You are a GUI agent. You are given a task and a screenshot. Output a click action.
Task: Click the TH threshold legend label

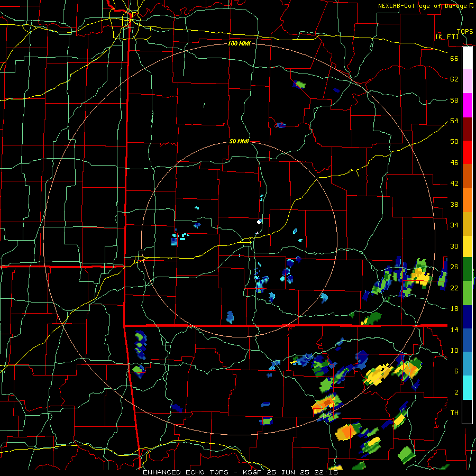coord(454,413)
